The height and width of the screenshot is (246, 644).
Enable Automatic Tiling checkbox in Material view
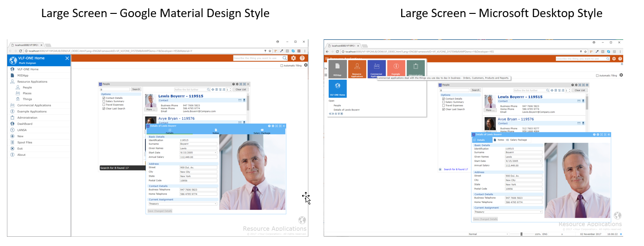tap(282, 66)
